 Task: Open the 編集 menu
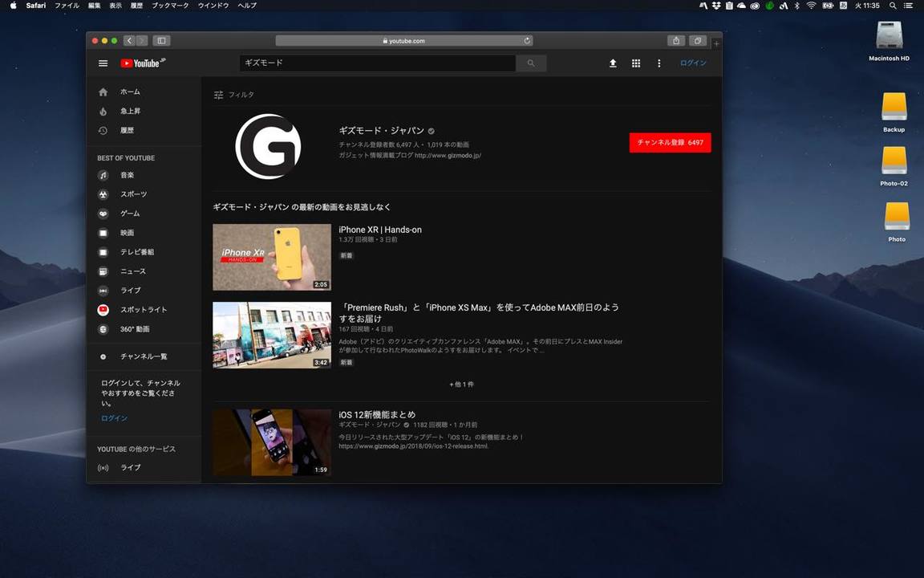point(95,6)
